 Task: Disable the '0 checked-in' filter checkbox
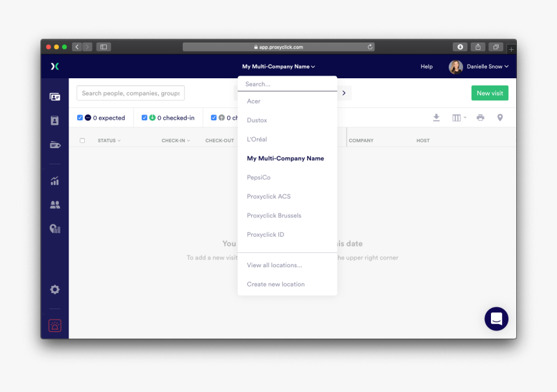(x=144, y=117)
